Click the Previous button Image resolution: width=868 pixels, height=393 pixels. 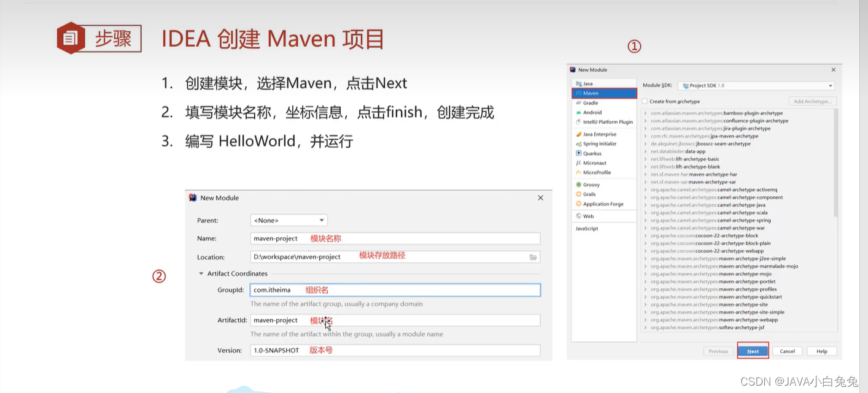[718, 351]
